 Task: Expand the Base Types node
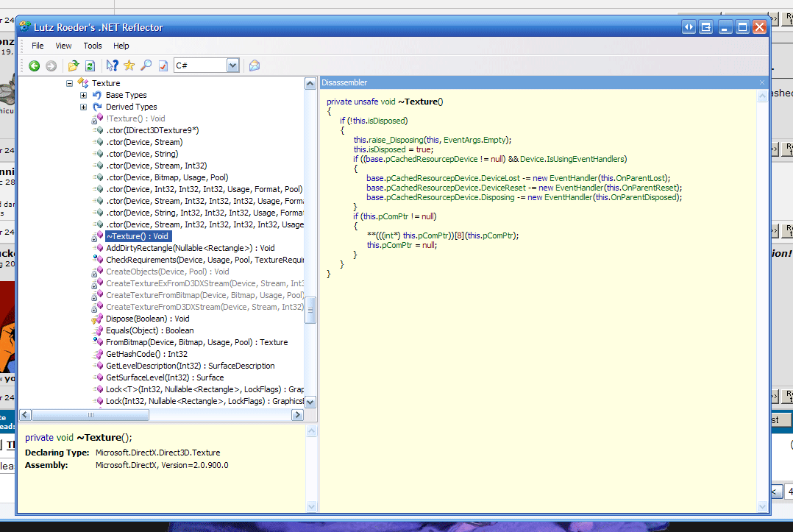coord(83,95)
